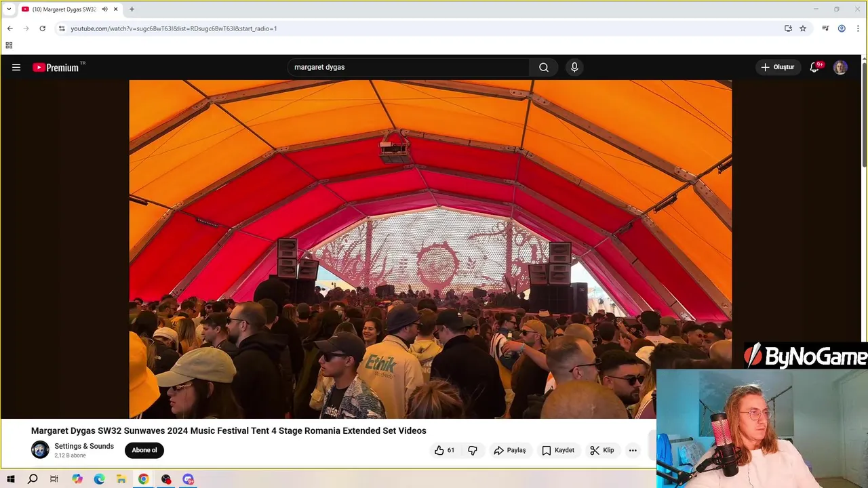Close the Margaret Dygas browser tab
The height and width of the screenshot is (488, 868).
click(116, 9)
